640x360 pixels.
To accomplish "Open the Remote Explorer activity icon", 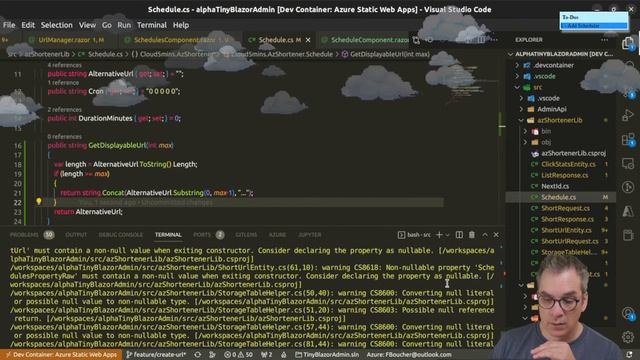I will tap(628, 163).
